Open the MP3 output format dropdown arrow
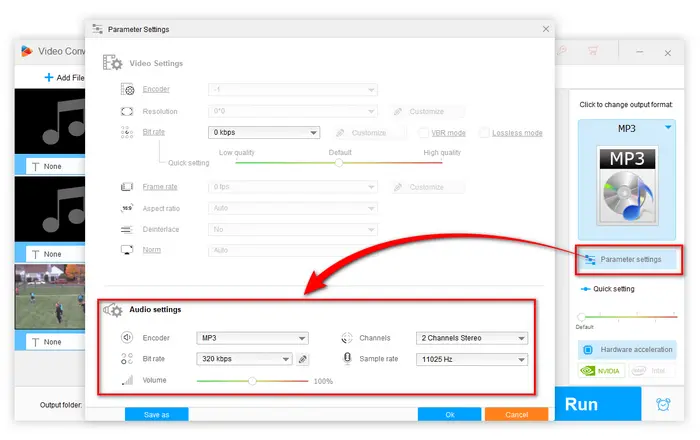Screen dimensions: 700x440 coord(668,128)
